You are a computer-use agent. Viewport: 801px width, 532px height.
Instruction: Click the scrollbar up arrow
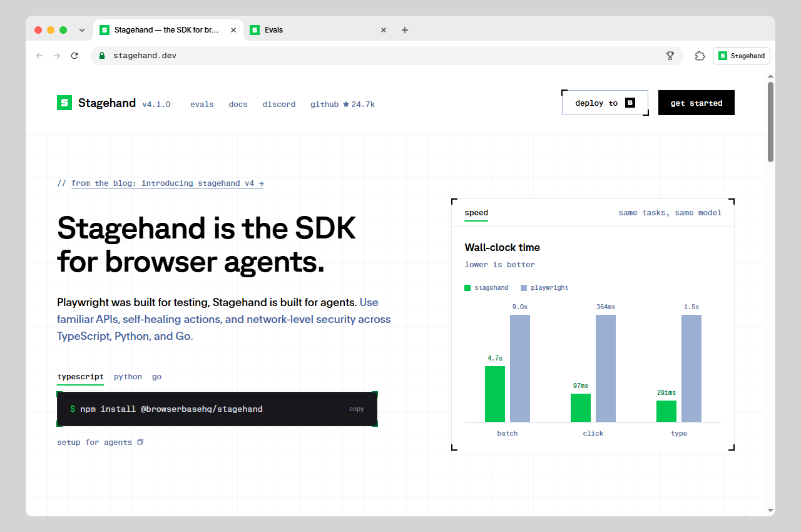(771, 76)
